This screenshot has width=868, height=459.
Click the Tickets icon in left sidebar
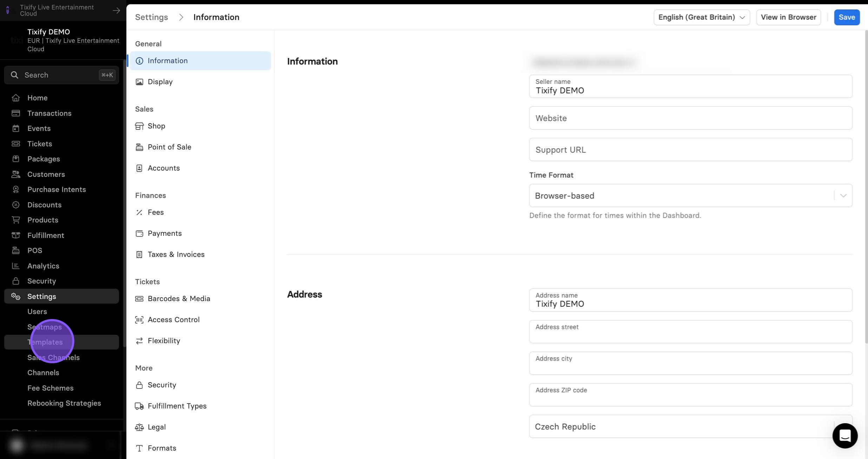click(x=15, y=144)
